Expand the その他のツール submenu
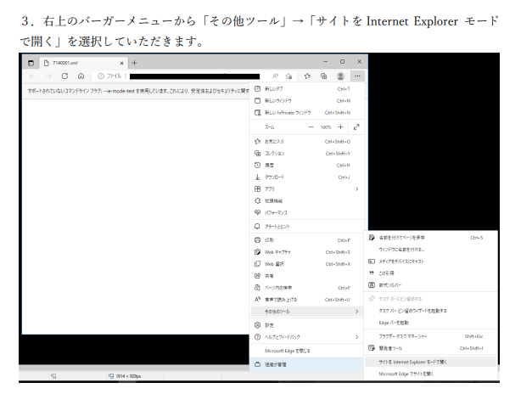532x405 pixels. (356, 312)
